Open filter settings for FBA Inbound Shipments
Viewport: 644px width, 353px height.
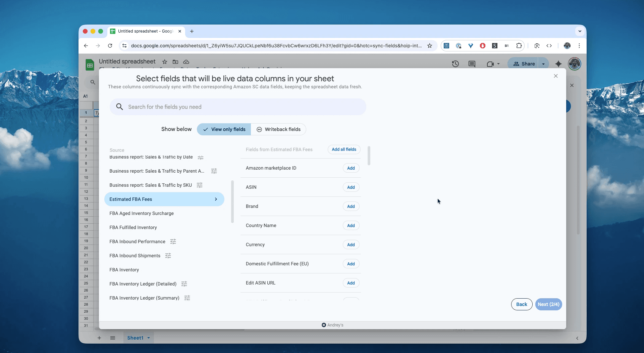168,256
